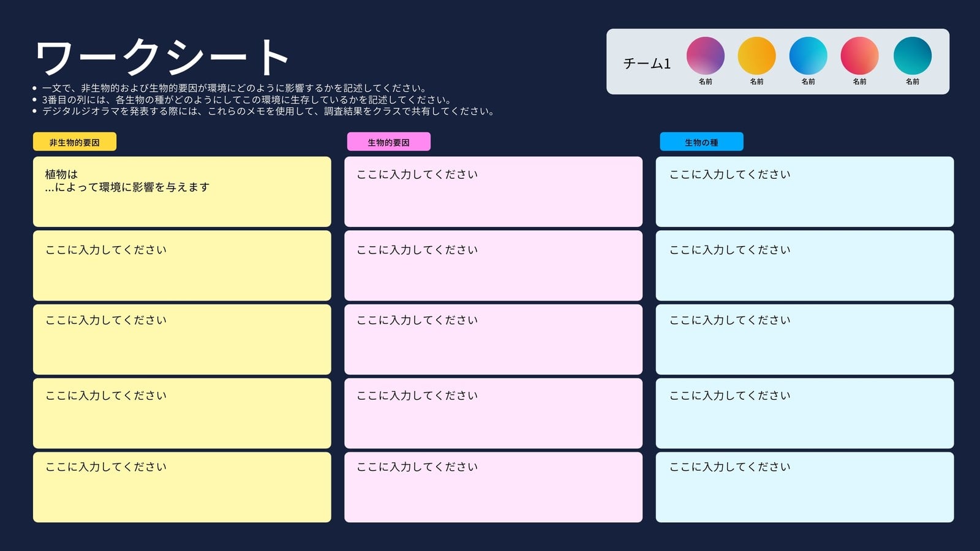Click the bottom pink note box

(493, 487)
